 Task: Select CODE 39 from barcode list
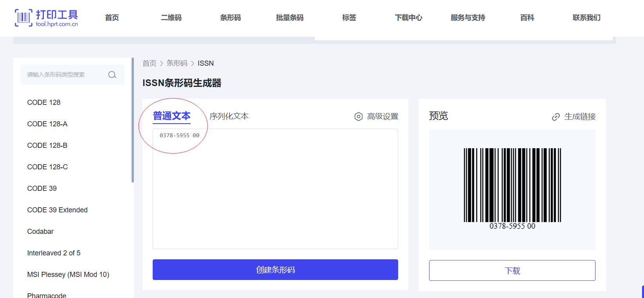click(x=42, y=188)
